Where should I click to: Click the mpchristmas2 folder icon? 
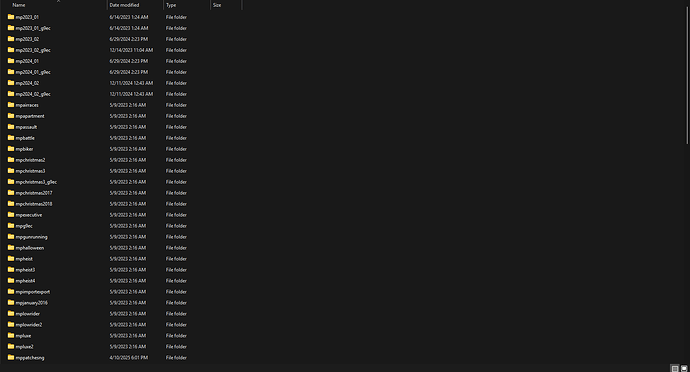coord(11,160)
